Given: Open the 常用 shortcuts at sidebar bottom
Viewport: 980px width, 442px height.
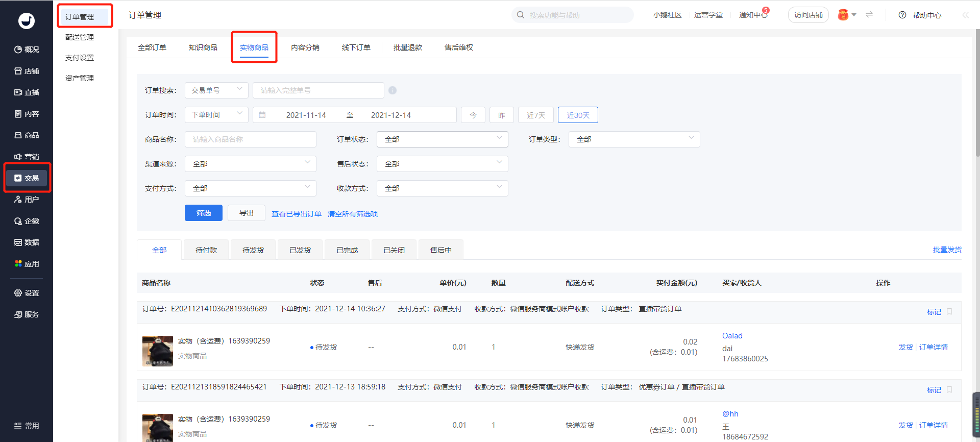Looking at the screenshot, I should point(27,426).
